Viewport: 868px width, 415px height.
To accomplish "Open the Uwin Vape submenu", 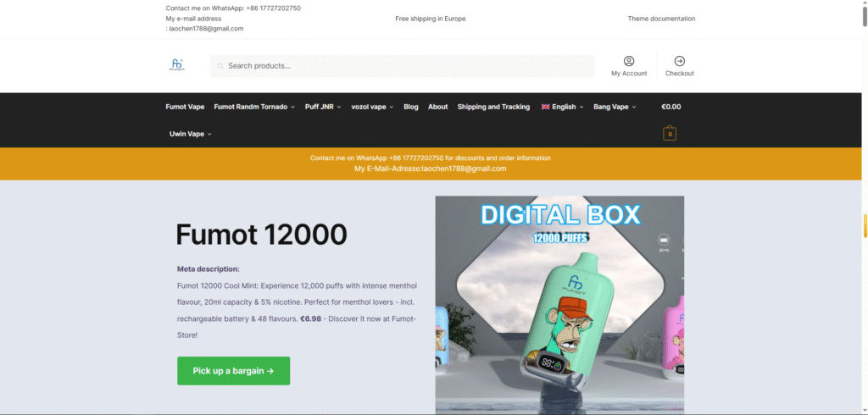I will [x=190, y=134].
